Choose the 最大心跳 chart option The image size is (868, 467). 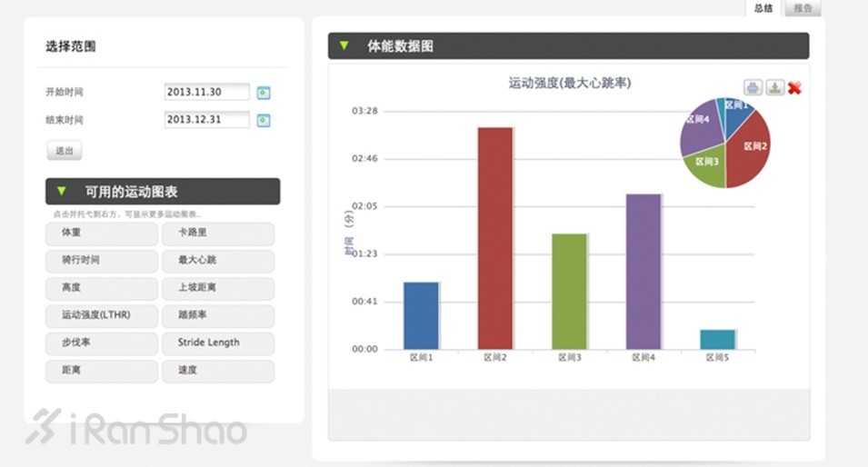point(217,261)
